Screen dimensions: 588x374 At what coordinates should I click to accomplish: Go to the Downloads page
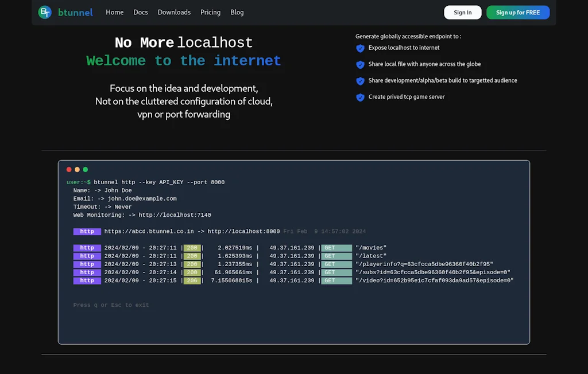click(174, 12)
